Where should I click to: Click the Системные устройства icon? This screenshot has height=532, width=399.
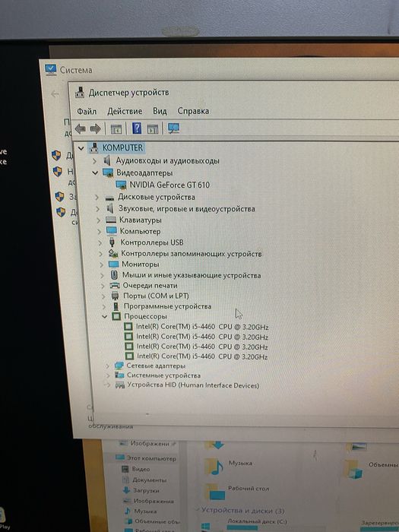tap(119, 375)
